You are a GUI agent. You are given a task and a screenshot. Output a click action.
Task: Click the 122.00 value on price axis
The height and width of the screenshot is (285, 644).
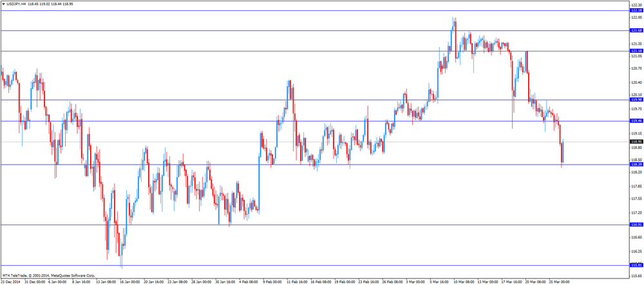click(636, 17)
